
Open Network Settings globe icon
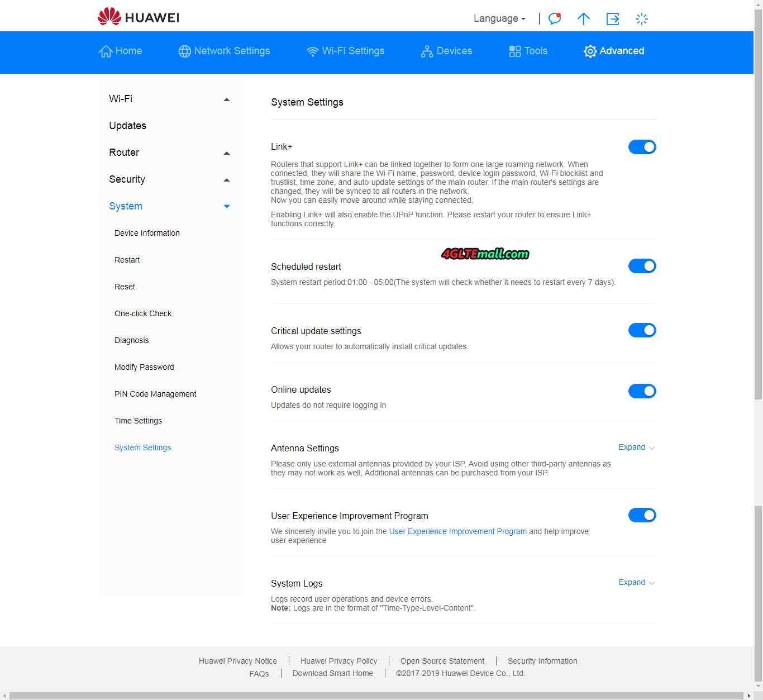point(184,51)
